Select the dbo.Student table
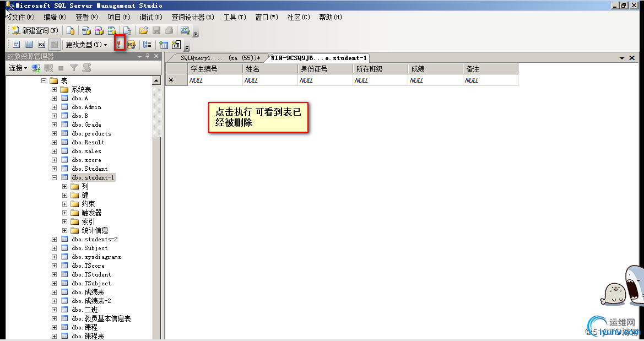The height and width of the screenshot is (341, 644). (x=90, y=169)
